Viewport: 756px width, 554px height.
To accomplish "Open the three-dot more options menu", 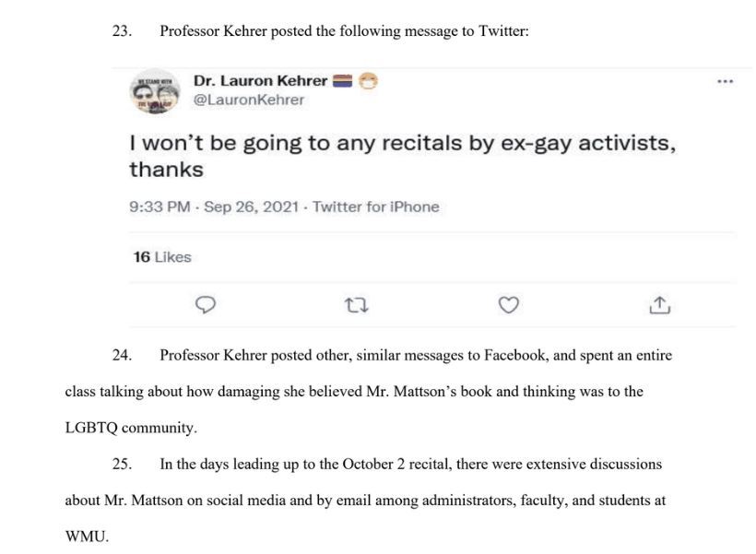I will coord(726,81).
